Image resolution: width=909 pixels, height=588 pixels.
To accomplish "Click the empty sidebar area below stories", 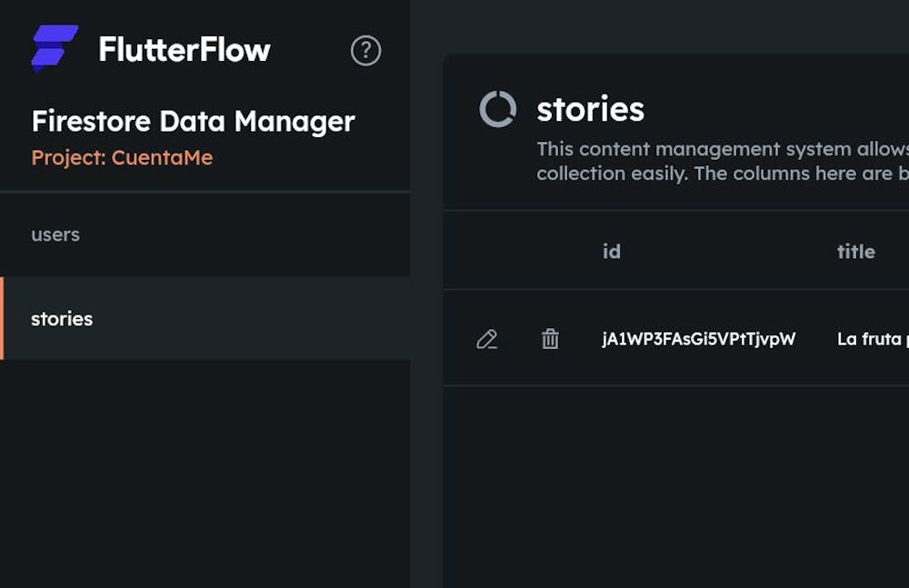I will (x=205, y=473).
